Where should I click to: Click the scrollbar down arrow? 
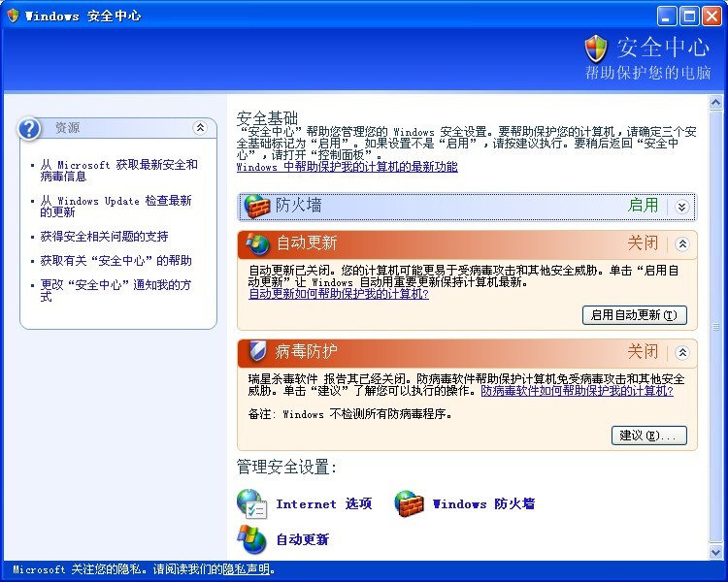pos(715,552)
